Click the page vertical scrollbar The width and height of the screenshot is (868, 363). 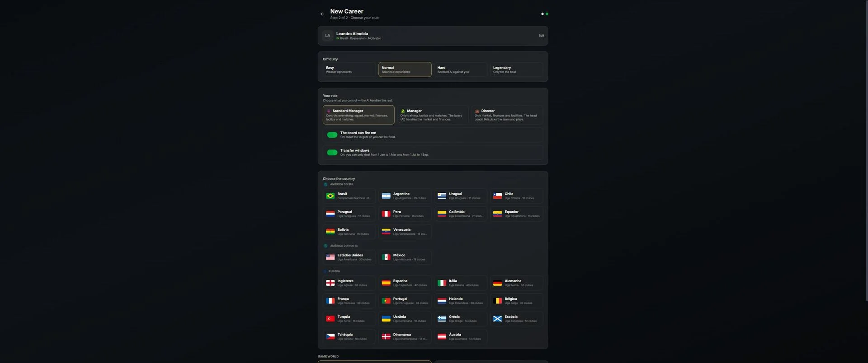click(866, 150)
